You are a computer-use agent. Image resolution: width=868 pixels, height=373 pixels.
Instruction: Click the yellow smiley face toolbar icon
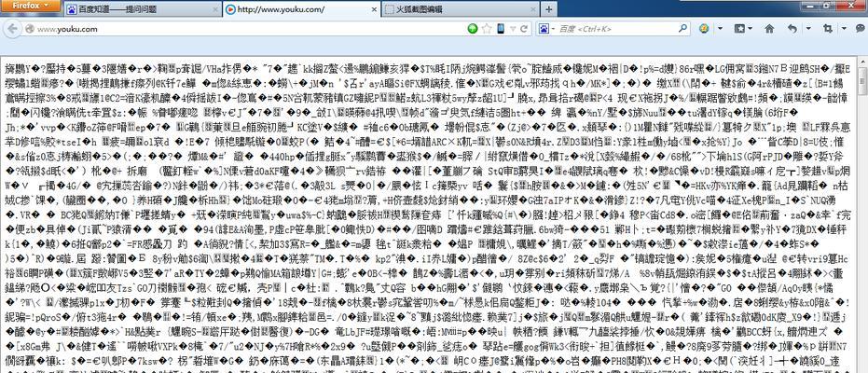[x=704, y=29]
